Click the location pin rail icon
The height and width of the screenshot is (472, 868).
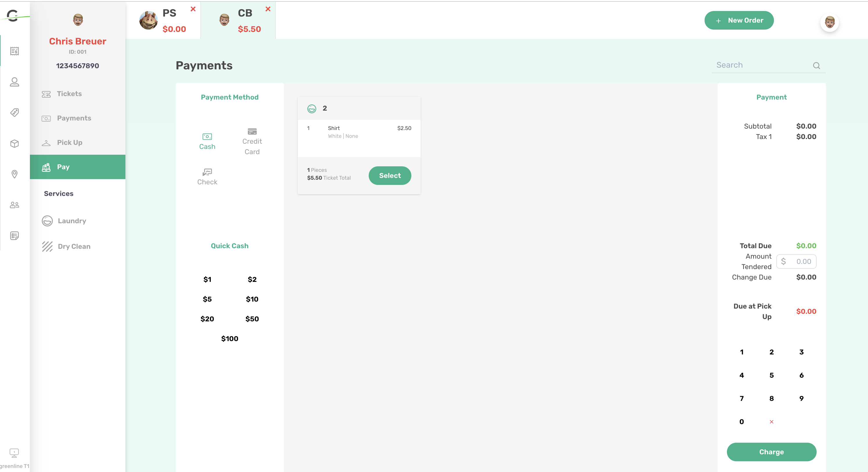(14, 174)
